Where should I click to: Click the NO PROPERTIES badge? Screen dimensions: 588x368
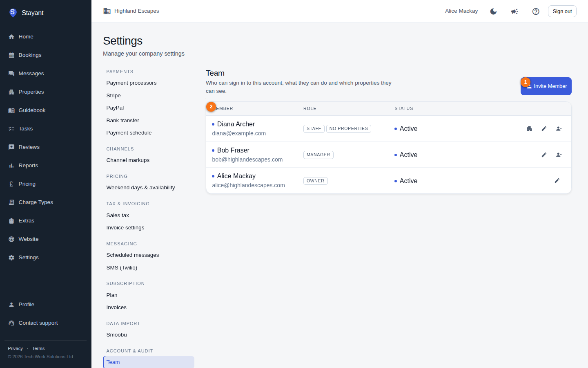349,129
